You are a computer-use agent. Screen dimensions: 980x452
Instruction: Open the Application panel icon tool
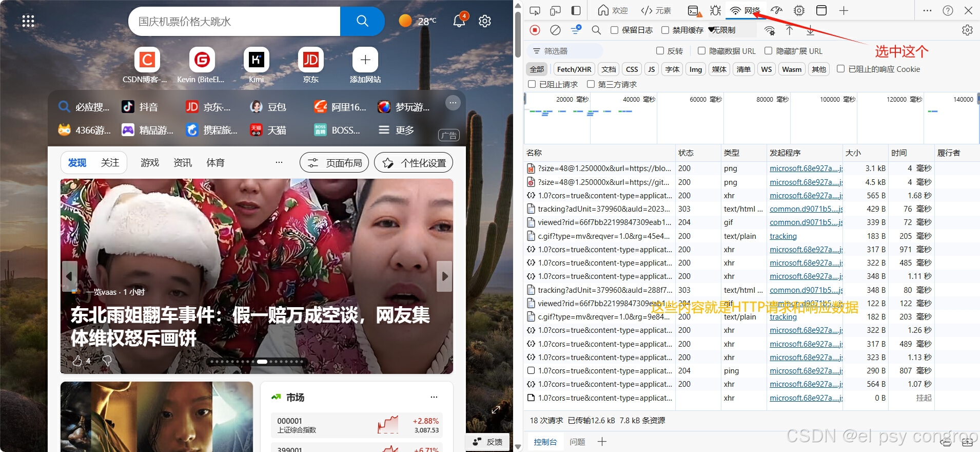pos(821,10)
